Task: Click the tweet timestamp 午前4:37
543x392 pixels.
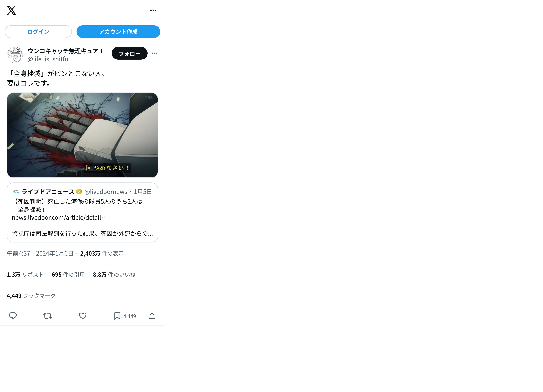Action: [x=18, y=254]
